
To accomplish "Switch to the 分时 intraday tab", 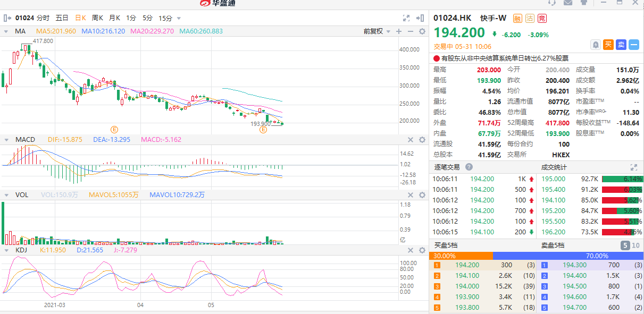I will [43, 18].
